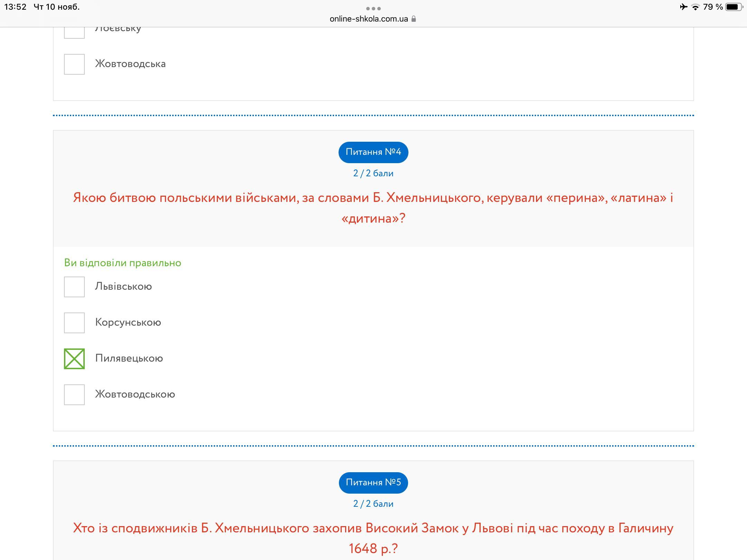Screen dimensions: 747x560
Task: Check the Жовтоводською checkbox
Action: point(74,395)
